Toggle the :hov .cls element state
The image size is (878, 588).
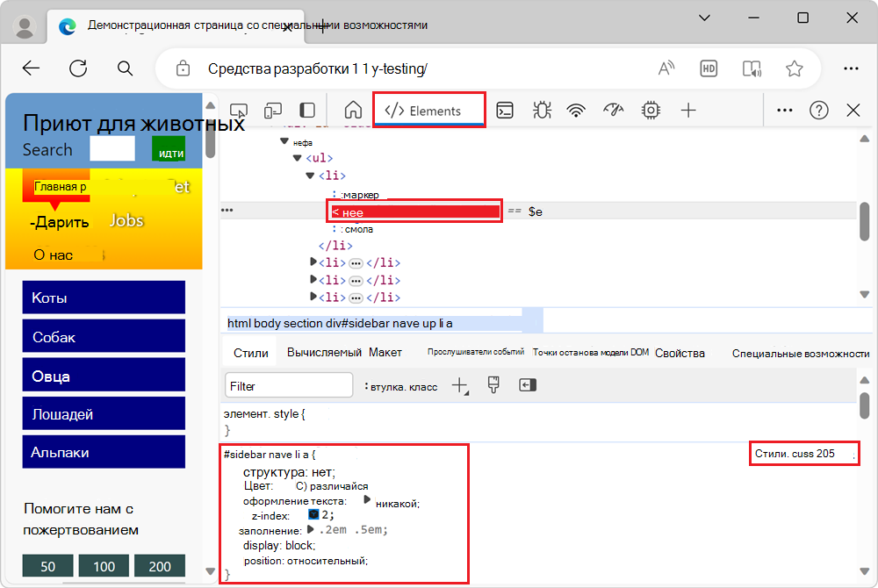pyautogui.click(x=401, y=387)
